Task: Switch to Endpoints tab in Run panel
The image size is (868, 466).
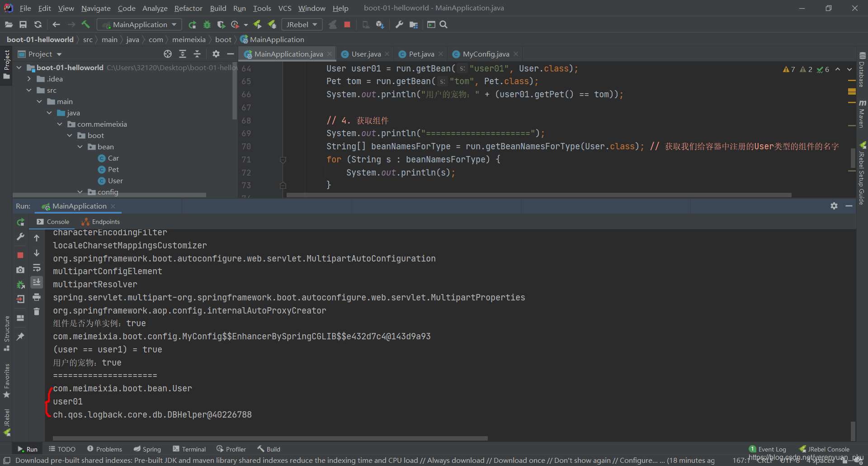Action: tap(100, 222)
